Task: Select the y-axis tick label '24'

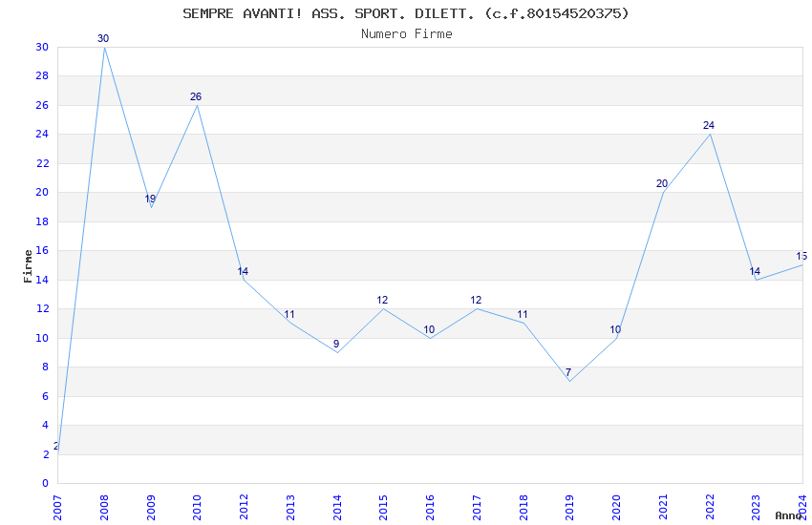Action: [x=42, y=134]
